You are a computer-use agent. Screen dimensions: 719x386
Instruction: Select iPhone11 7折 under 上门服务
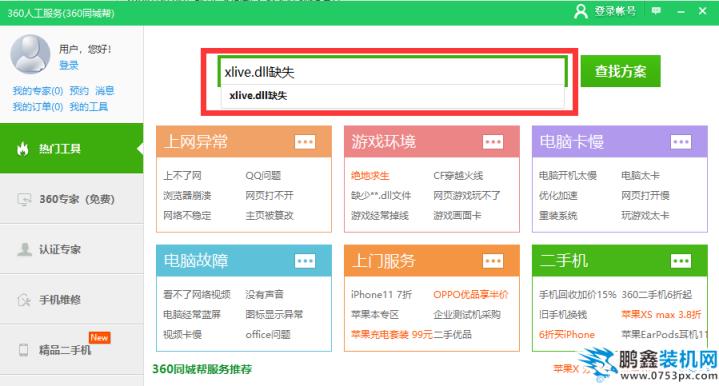[x=382, y=295]
